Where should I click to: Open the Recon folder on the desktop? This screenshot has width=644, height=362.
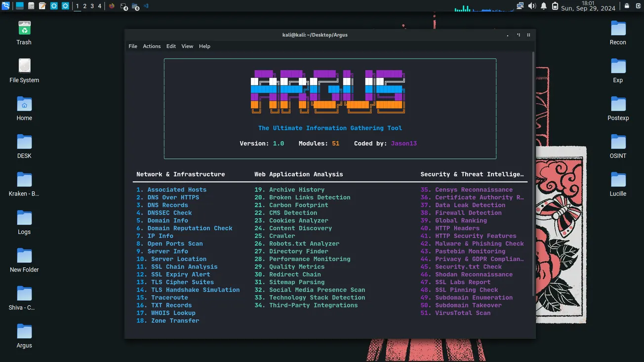[x=617, y=31]
